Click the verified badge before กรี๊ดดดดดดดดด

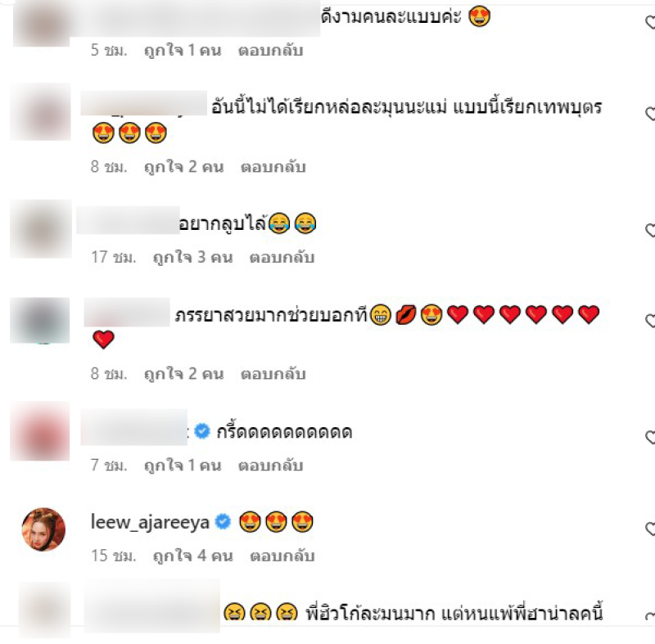[202, 430]
